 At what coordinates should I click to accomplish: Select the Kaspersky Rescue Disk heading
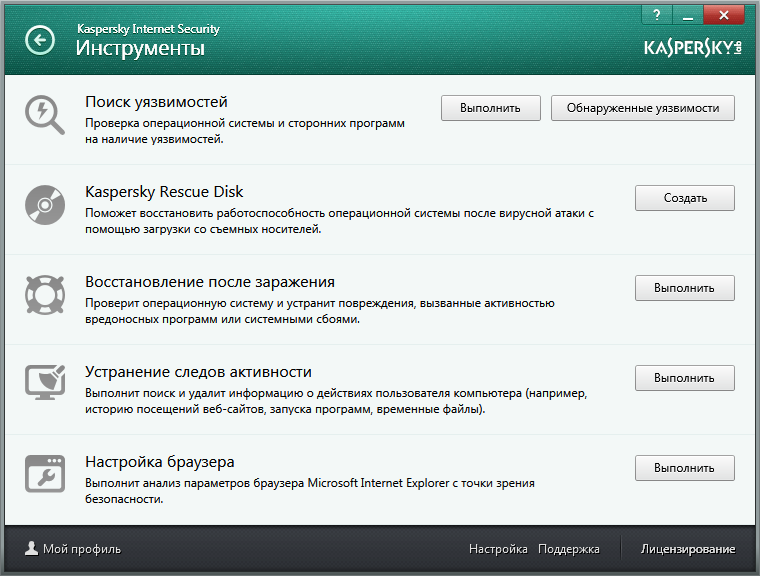click(164, 192)
